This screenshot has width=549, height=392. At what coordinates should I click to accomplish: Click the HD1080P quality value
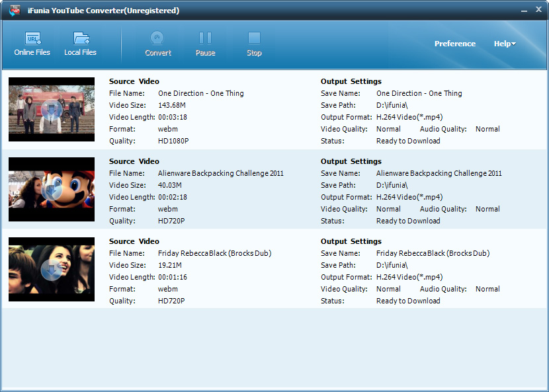[x=173, y=141]
